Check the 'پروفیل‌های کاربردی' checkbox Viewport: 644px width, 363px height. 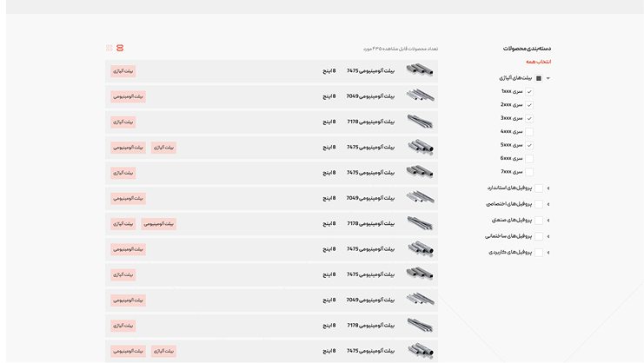539,252
